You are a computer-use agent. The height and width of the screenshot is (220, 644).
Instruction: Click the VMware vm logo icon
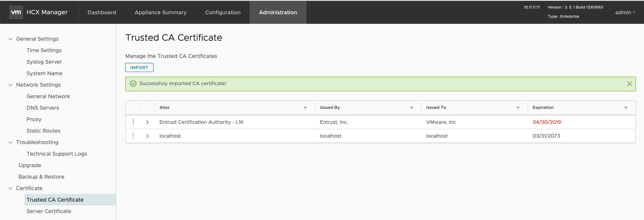16,12
